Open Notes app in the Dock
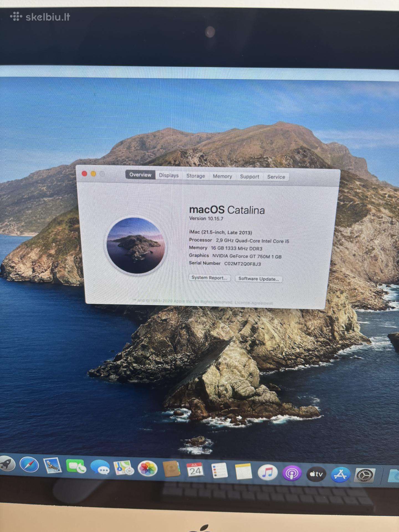Viewport: 399px width, 532px height. [243, 472]
